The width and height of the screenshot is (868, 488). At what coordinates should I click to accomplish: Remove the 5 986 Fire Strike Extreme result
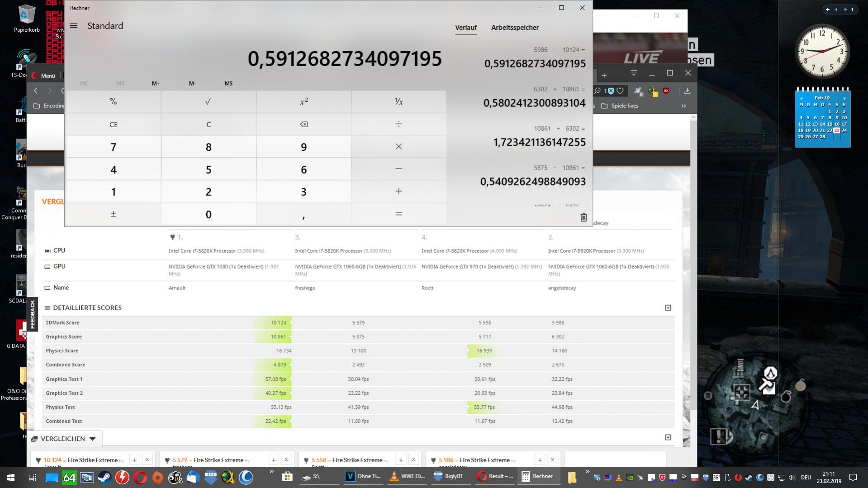552,460
